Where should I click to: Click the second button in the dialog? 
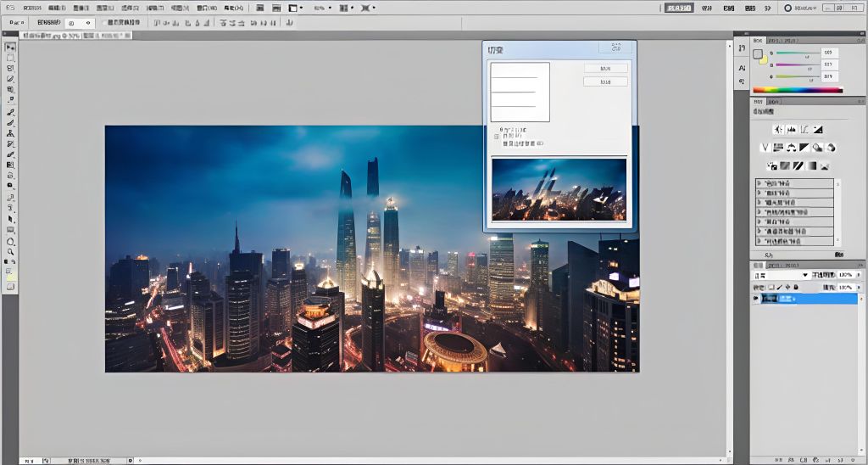[605, 82]
